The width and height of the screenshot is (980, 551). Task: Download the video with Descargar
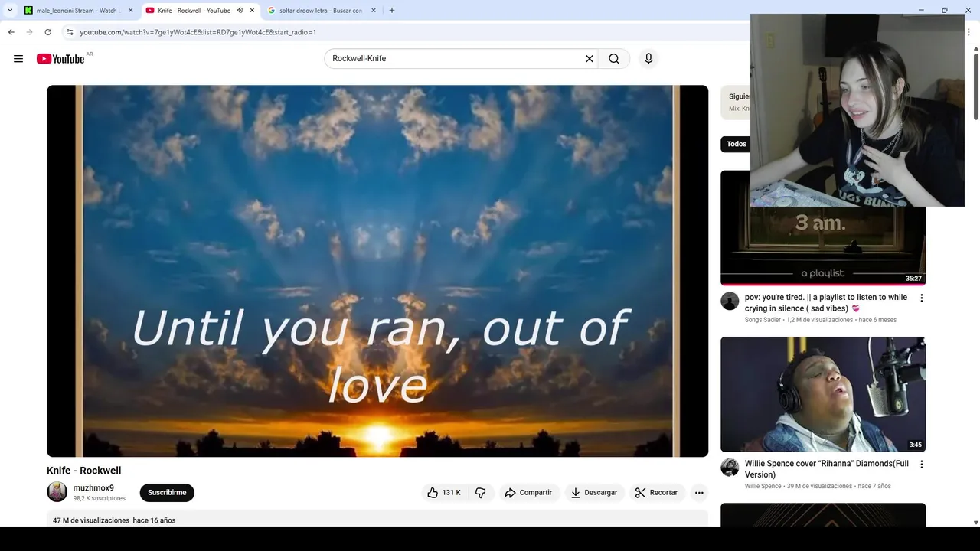pos(593,493)
